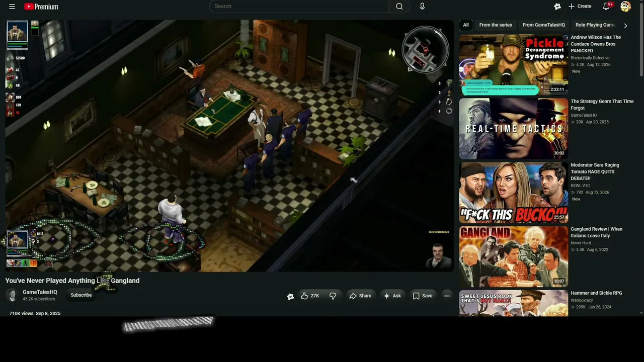Image resolution: width=644 pixels, height=362 pixels.
Task: Like the video with 27K likes
Action: click(x=310, y=296)
